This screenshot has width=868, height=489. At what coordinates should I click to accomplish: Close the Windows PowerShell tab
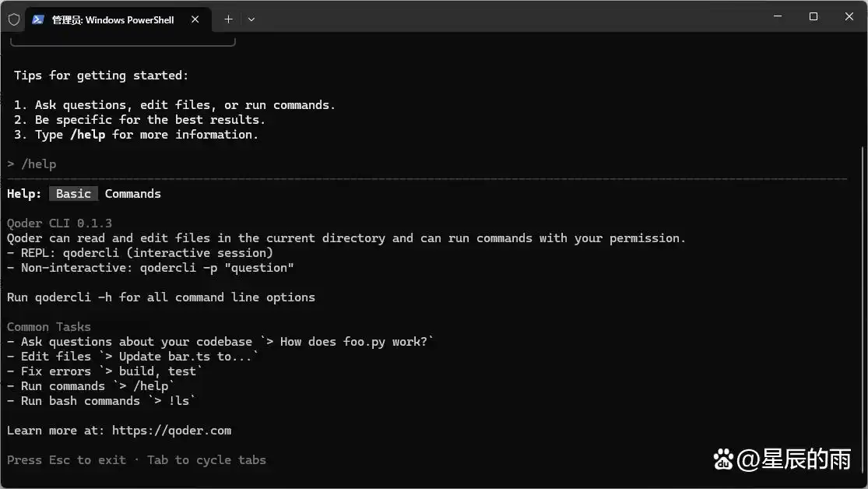tap(195, 19)
